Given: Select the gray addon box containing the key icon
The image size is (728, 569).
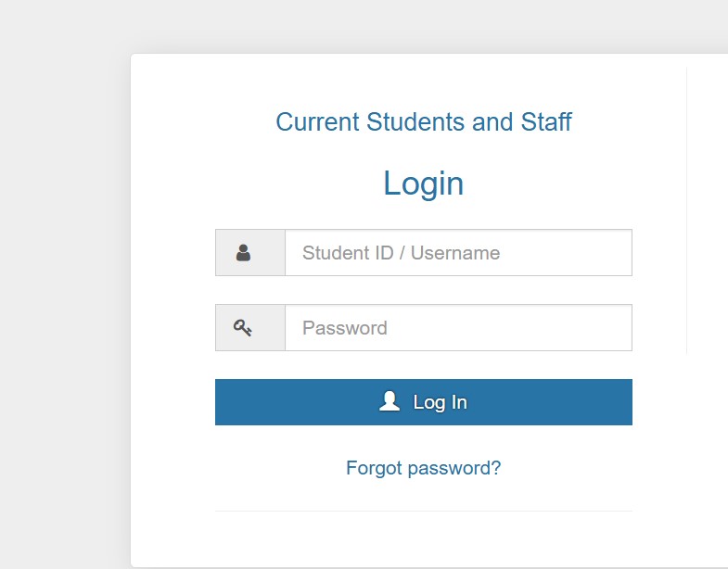Looking at the screenshot, I should click(250, 328).
